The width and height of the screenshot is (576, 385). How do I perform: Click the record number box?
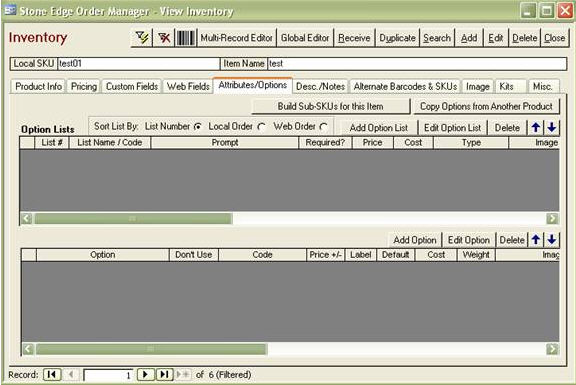coord(108,375)
